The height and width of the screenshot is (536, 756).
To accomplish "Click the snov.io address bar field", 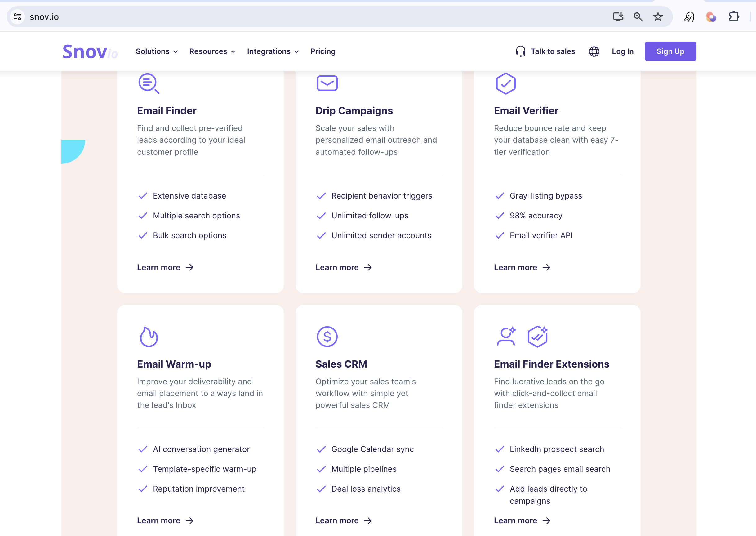I will point(297,17).
